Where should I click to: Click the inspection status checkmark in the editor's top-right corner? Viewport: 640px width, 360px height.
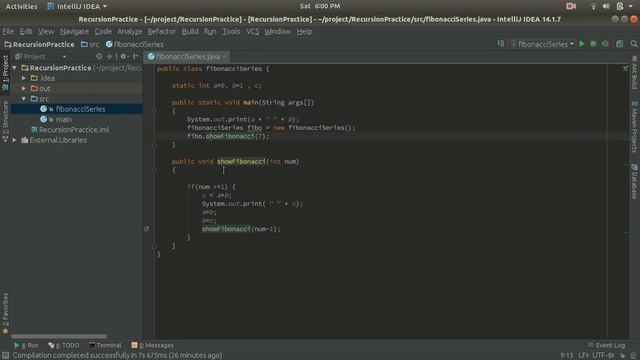point(625,68)
